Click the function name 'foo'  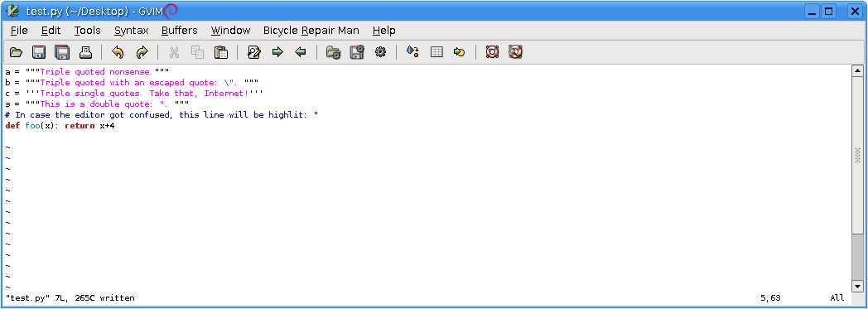pyautogui.click(x=32, y=126)
